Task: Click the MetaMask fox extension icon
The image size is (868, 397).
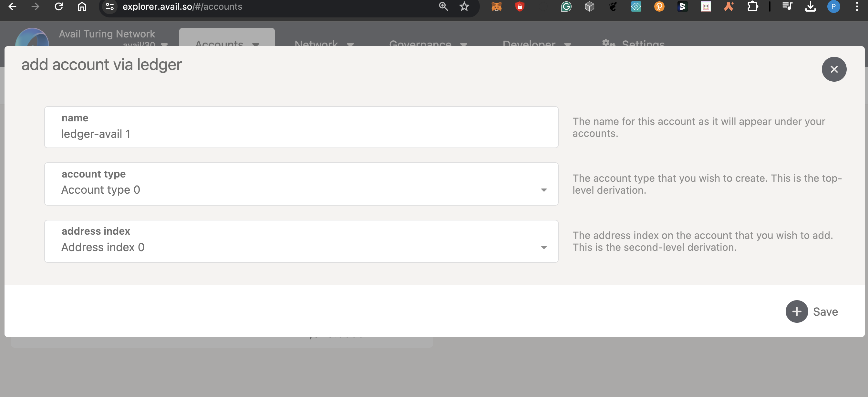Action: (496, 6)
